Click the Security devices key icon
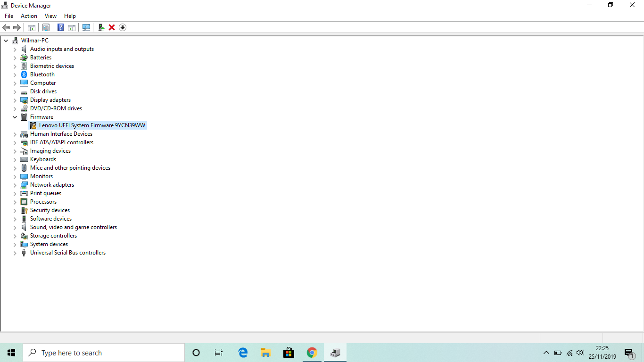The height and width of the screenshot is (362, 644). [24, 210]
